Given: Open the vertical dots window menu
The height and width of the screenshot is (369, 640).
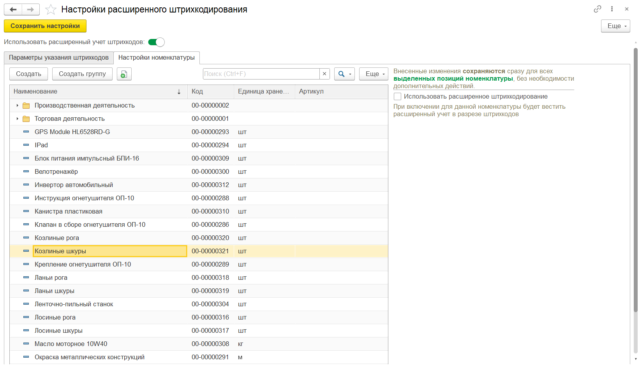Looking at the screenshot, I should (612, 9).
